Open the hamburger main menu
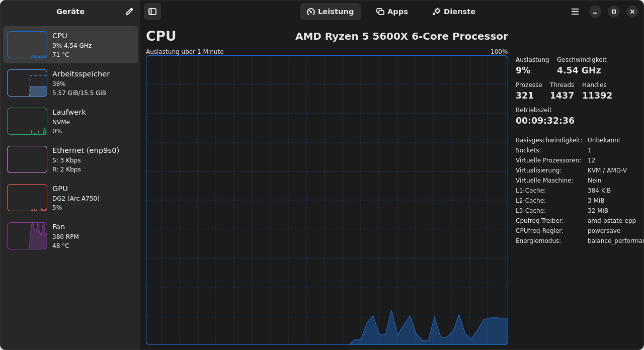The image size is (644, 350). [575, 12]
